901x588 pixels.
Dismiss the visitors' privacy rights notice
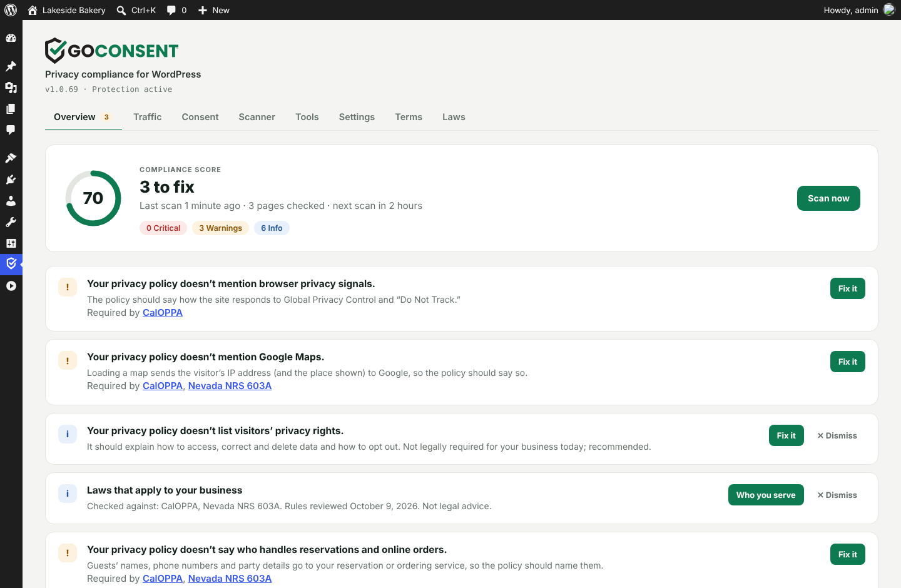837,435
